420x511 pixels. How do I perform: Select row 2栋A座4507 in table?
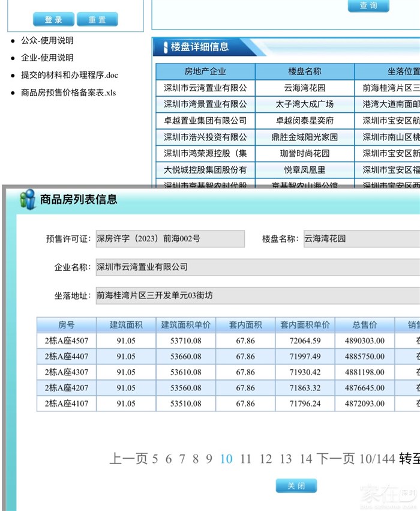point(67,340)
